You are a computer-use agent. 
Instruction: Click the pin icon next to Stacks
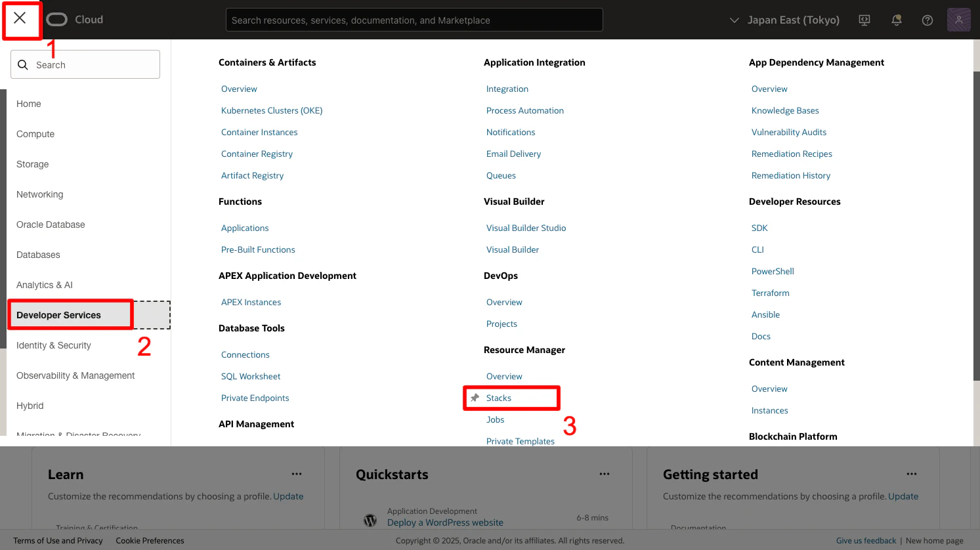(x=475, y=398)
